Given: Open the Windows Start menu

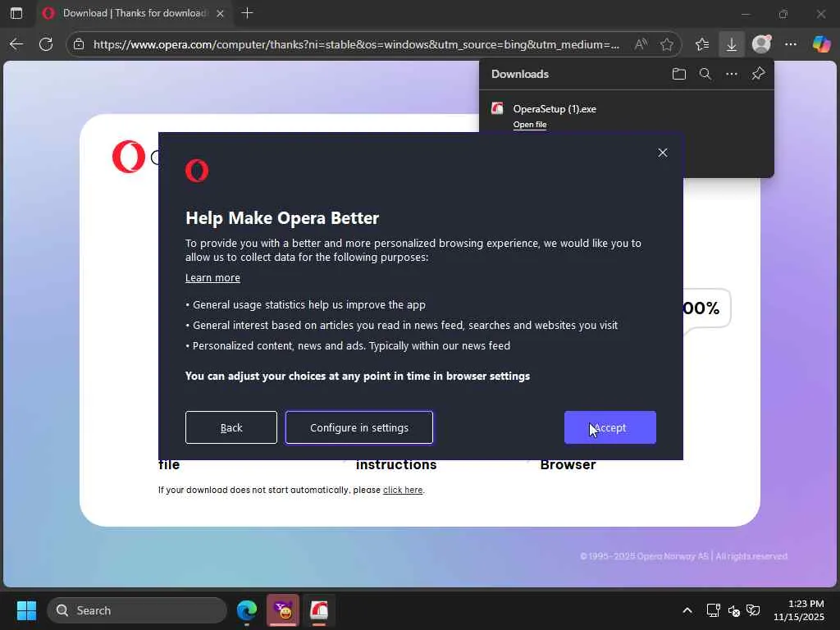Looking at the screenshot, I should [x=26, y=610].
